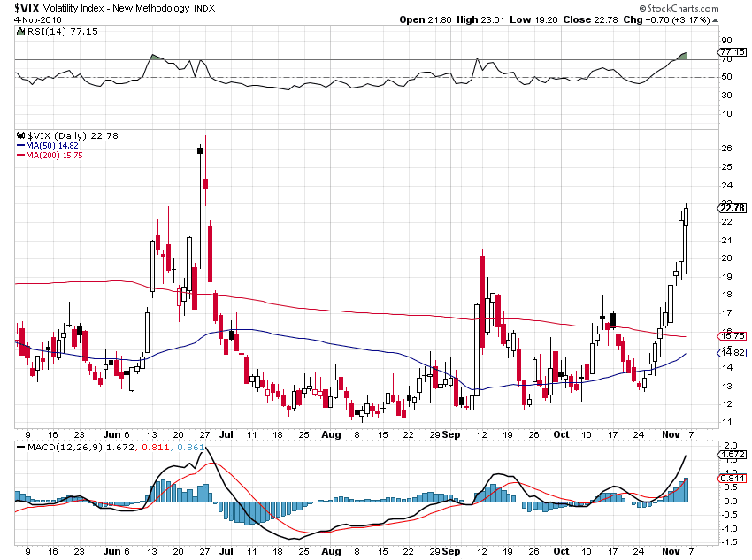Click the 1.672 MACD tag on the right axis

[x=733, y=454]
